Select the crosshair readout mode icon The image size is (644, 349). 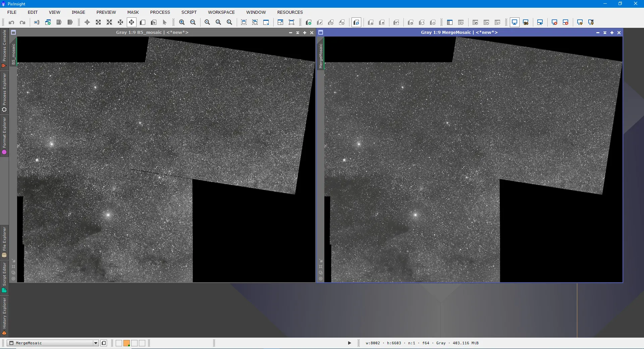pyautogui.click(x=87, y=22)
